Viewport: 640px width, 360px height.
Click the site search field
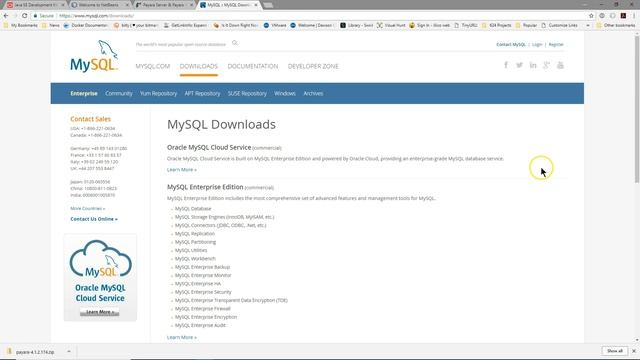[x=181, y=44]
